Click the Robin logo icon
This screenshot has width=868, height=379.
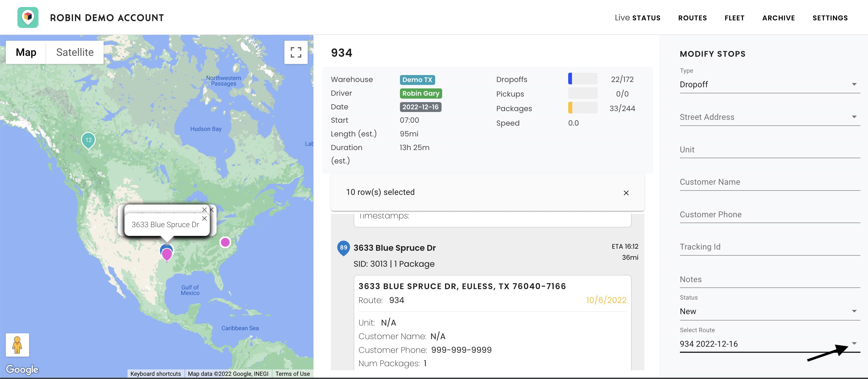[28, 17]
